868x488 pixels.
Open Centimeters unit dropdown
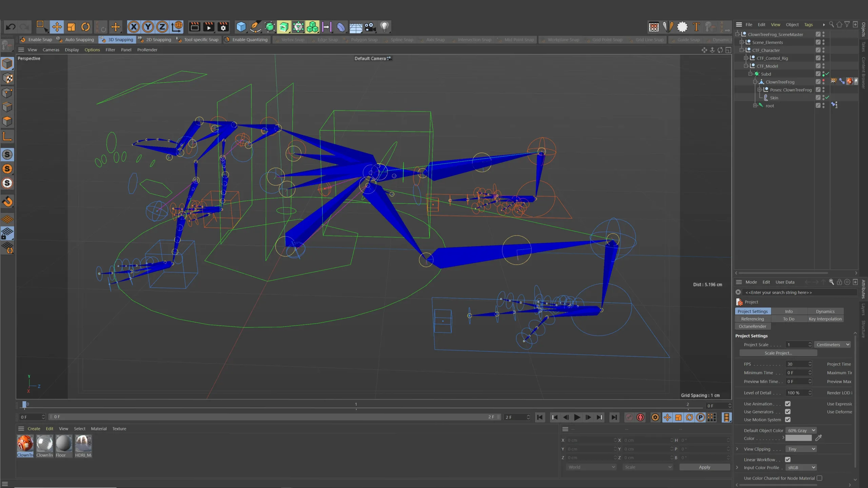pos(832,344)
